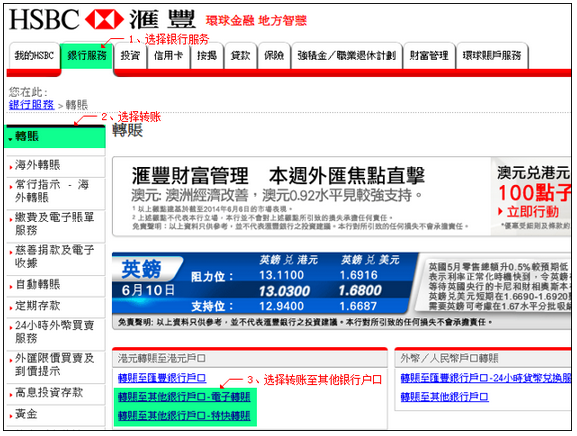Viewport: 577px width, 436px height.
Task: Click the 13.1100 resistance level value
Action: pos(282,275)
